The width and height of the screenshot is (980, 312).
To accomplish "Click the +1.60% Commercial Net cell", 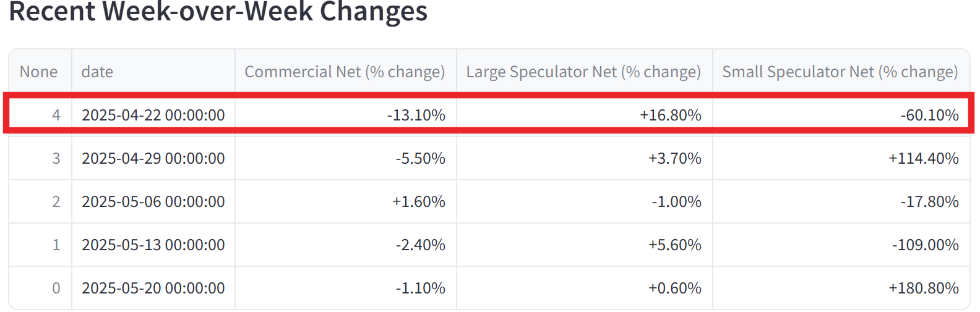I will pyautogui.click(x=346, y=201).
